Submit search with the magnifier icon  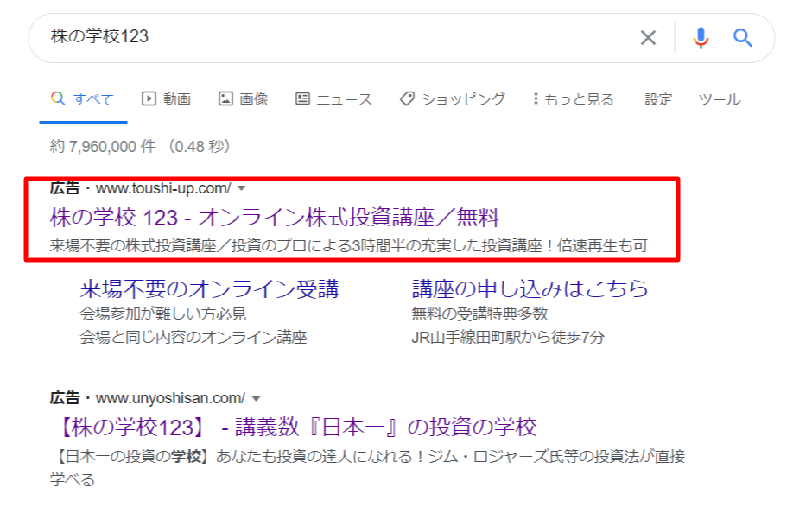click(x=742, y=38)
